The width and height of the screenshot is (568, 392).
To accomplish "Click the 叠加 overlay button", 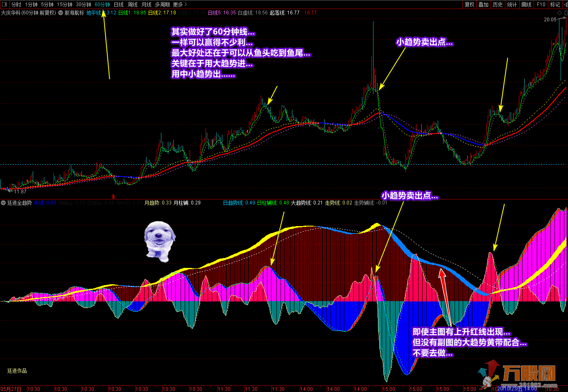I will click(484, 5).
